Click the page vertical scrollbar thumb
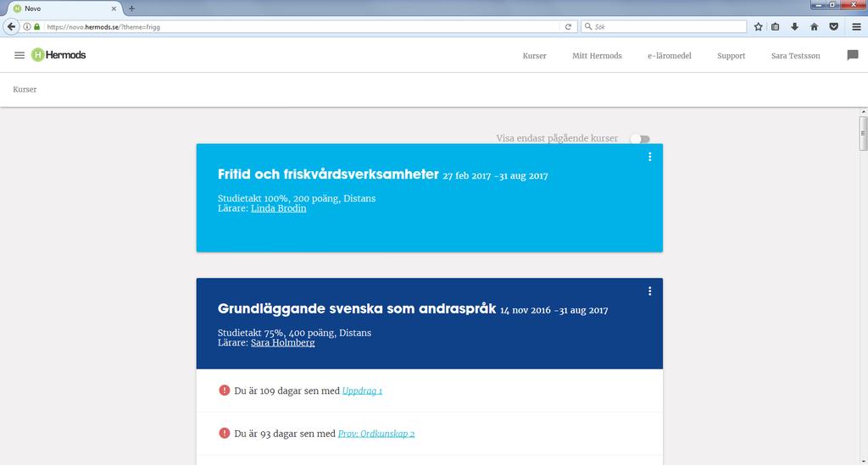This screenshot has width=868, height=465. click(x=863, y=133)
